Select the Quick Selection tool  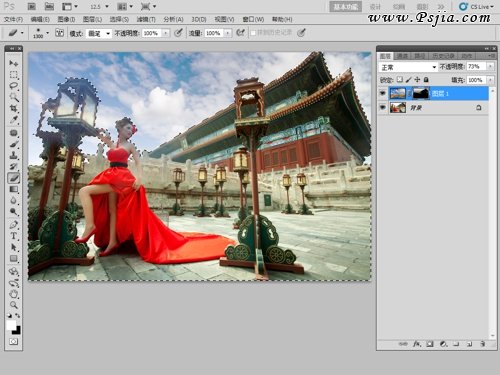click(x=13, y=97)
